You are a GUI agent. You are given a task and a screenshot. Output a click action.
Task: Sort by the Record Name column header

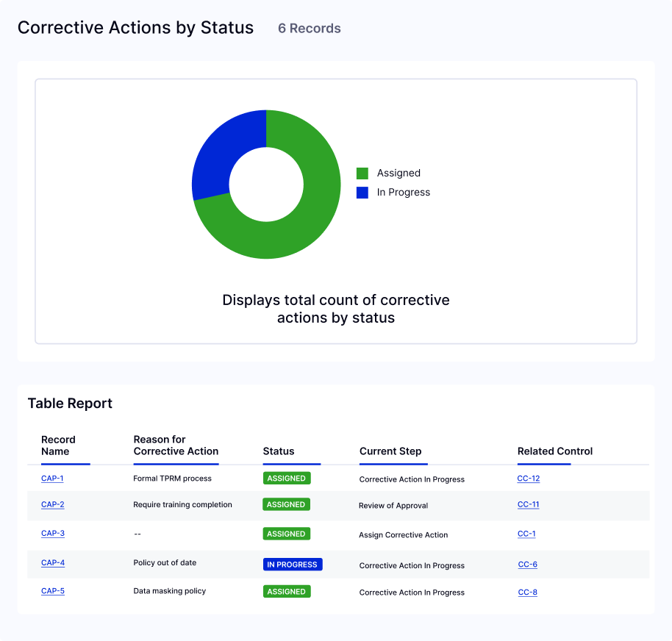click(x=58, y=445)
